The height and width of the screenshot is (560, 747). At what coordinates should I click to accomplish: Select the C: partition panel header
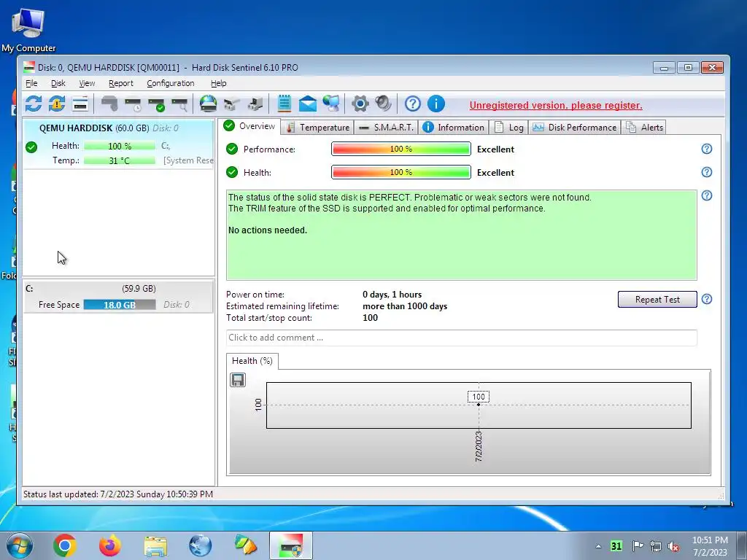119,289
